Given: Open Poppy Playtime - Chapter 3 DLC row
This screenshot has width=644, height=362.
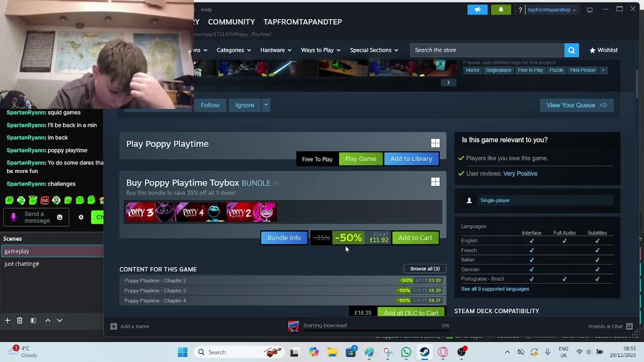Looking at the screenshot, I should (283, 291).
